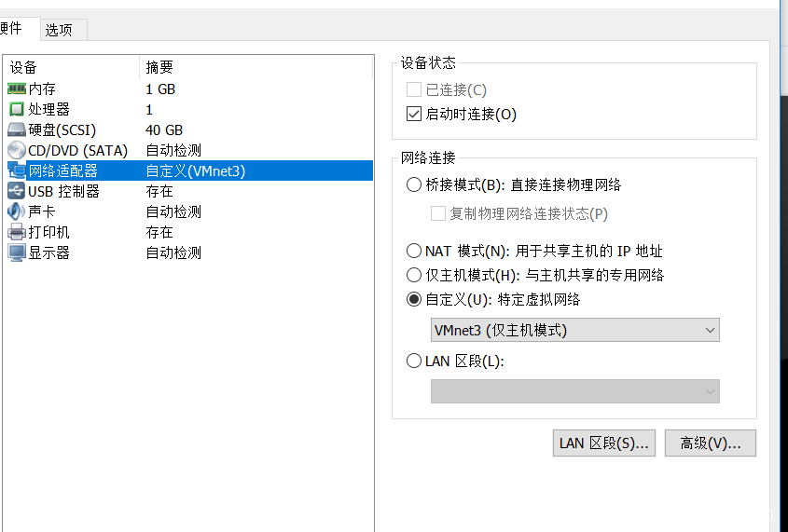Viewport: 788px width, 532px height.
Task: Click the hard disk (硬盘 SCSI) icon
Action: click(16, 130)
